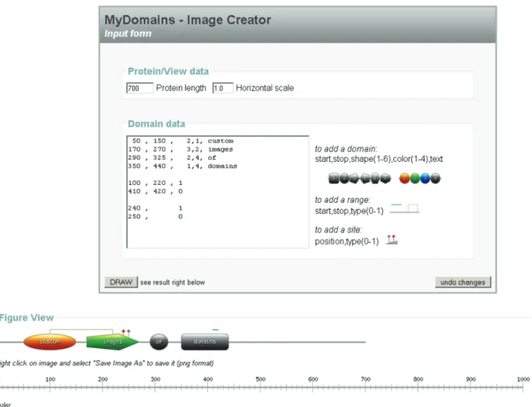
Task: Focus the Protein length input field
Action: [x=140, y=88]
